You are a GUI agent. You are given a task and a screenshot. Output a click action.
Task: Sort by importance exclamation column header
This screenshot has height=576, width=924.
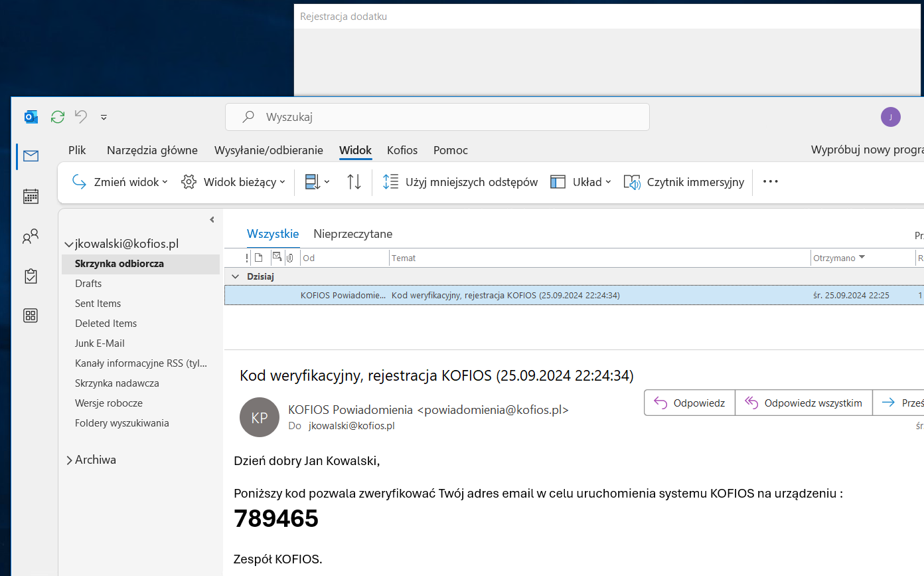coord(247,258)
